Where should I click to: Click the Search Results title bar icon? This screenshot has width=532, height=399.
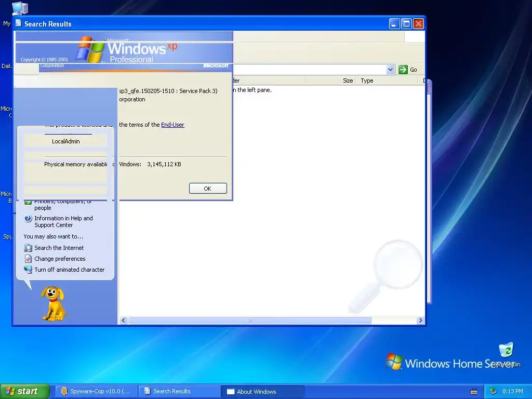(x=18, y=23)
